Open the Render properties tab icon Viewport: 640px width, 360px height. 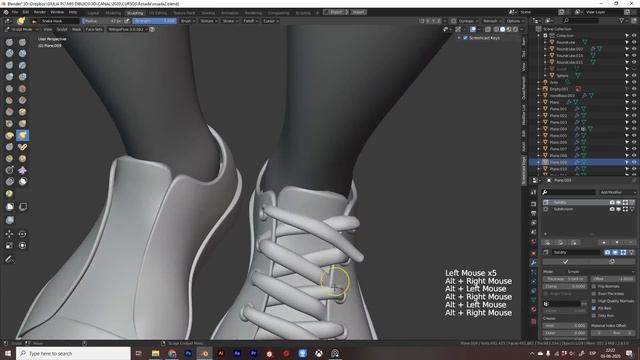[533, 204]
